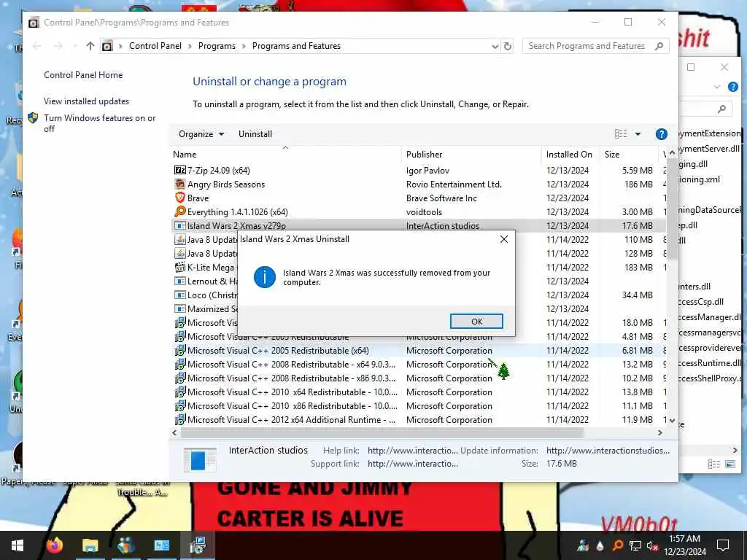Click the Control Panel breadcrumb
The image size is (747, 560).
pos(155,46)
